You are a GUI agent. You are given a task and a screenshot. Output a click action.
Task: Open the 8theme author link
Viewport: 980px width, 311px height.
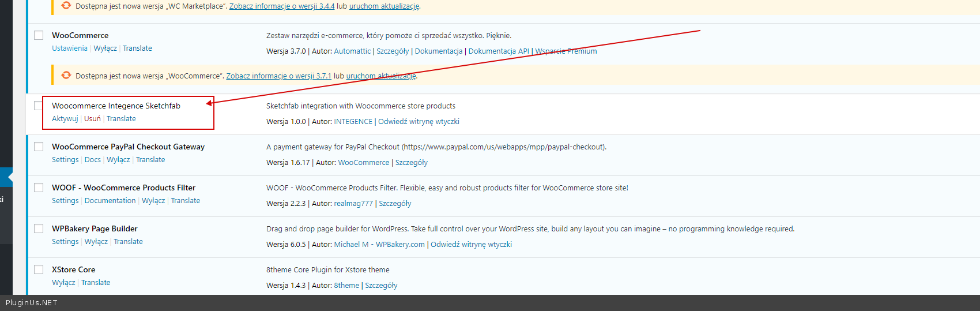click(346, 286)
